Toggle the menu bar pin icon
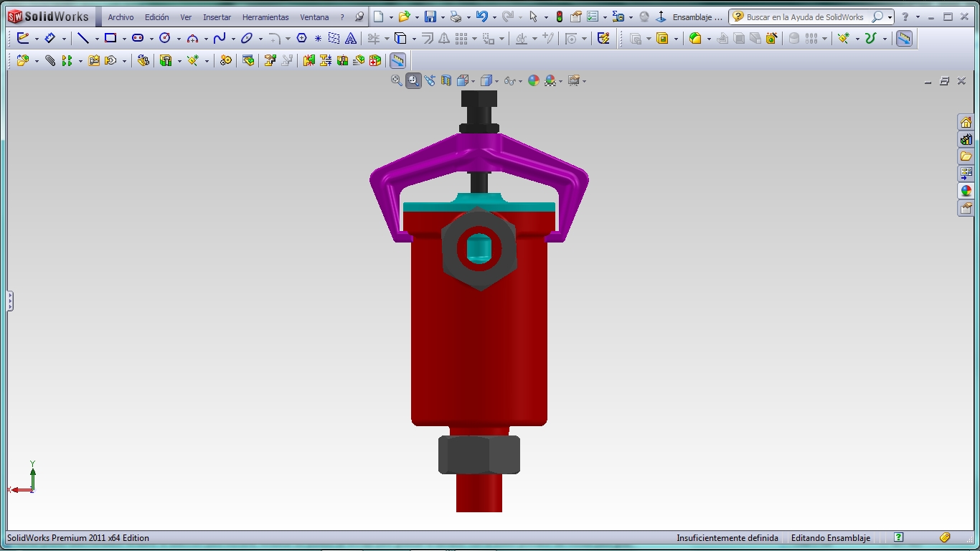Screen dimensions: 980x551 pyautogui.click(x=359, y=17)
